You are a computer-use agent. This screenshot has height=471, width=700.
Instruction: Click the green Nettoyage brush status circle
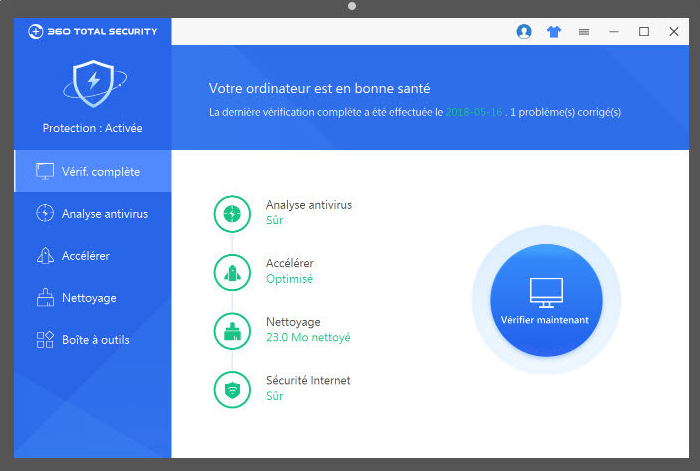click(232, 331)
